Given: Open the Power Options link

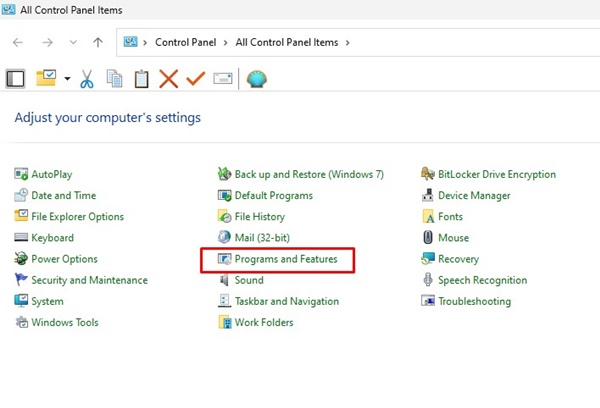Looking at the screenshot, I should pos(64,259).
